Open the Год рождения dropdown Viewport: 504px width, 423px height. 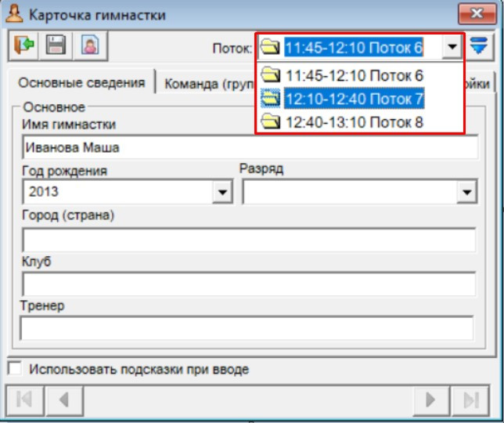223,191
